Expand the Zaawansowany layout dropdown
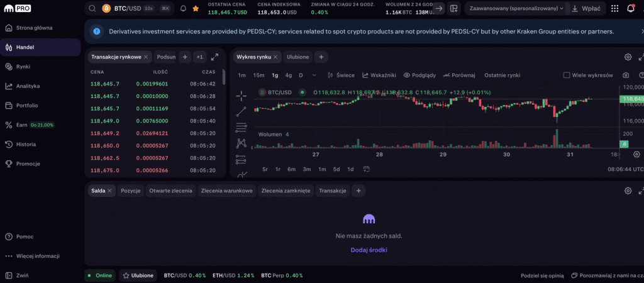The width and height of the screenshot is (644, 283). coord(514,9)
